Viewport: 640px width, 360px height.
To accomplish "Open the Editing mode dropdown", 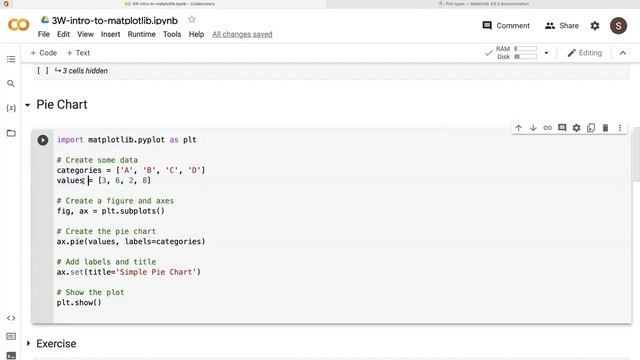I will (584, 53).
